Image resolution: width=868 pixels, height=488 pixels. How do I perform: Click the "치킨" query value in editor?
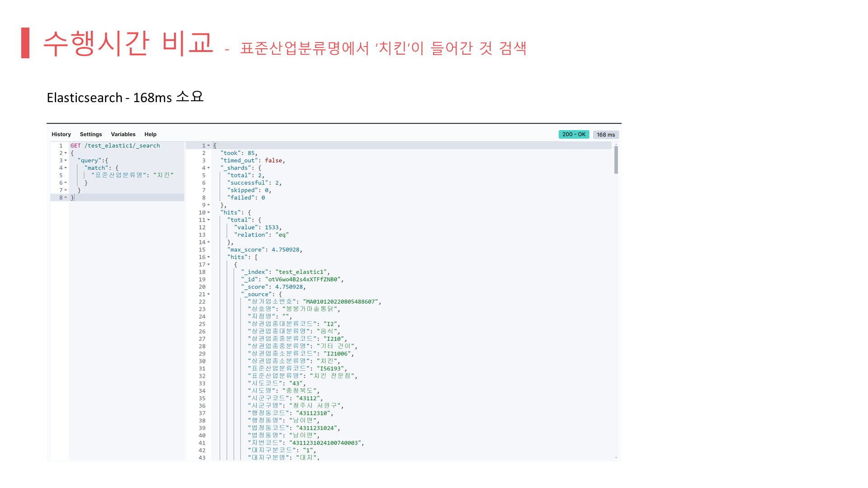163,175
